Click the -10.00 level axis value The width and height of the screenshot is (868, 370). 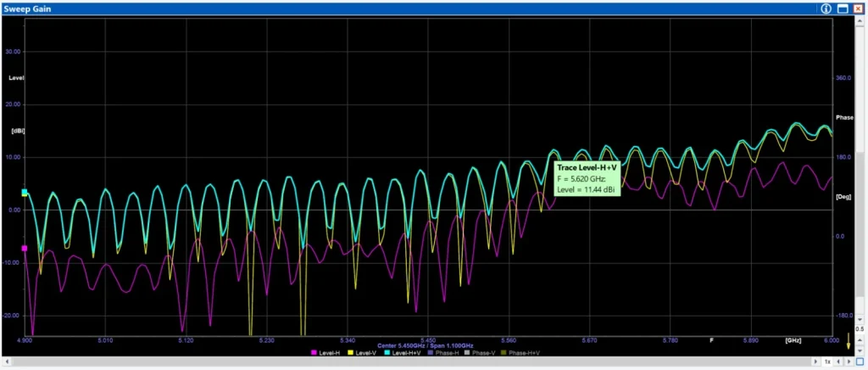tap(12, 262)
